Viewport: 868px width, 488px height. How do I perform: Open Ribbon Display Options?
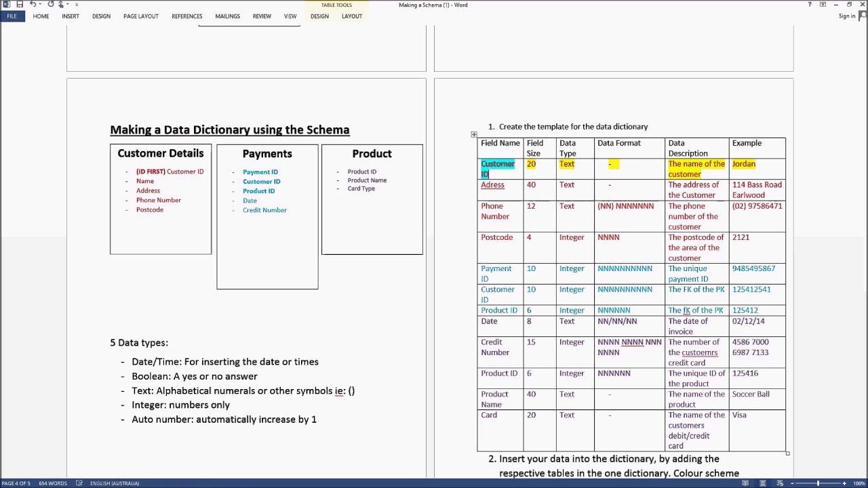click(823, 5)
